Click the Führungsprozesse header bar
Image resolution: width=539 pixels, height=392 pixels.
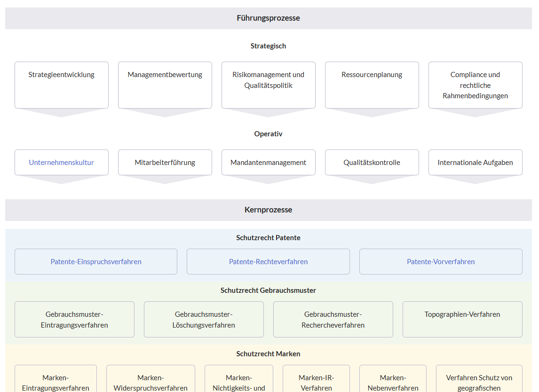point(269,18)
